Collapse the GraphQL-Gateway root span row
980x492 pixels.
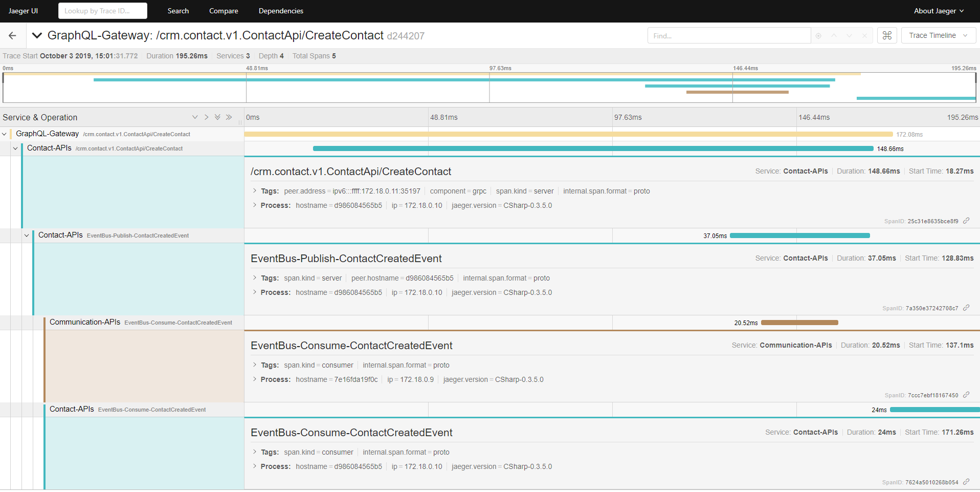coord(5,134)
